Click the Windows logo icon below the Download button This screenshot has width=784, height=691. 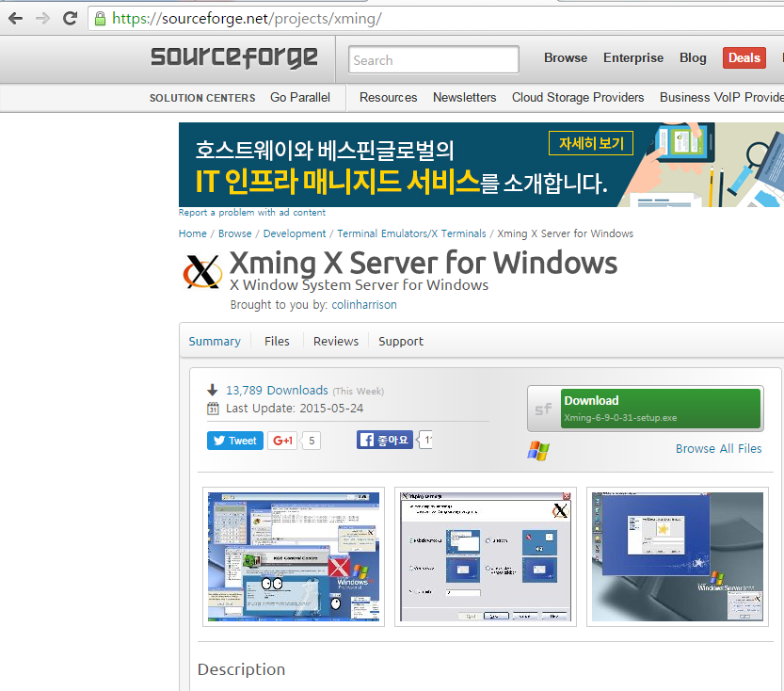[538, 451]
